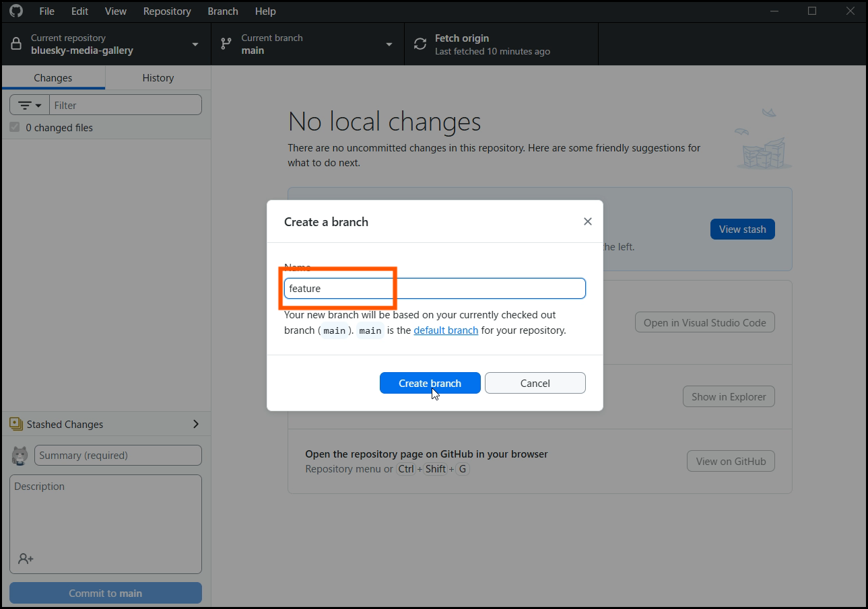
Task: Close the Create a branch dialog
Action: (588, 221)
